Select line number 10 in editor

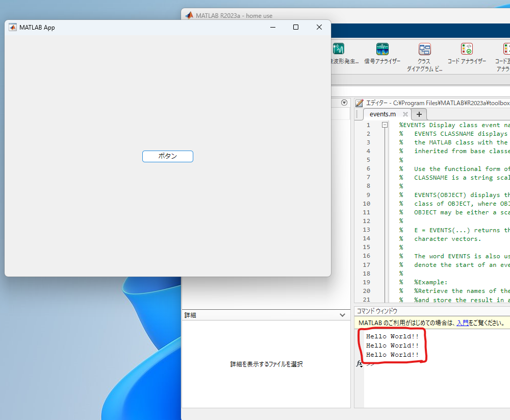tap(366, 204)
